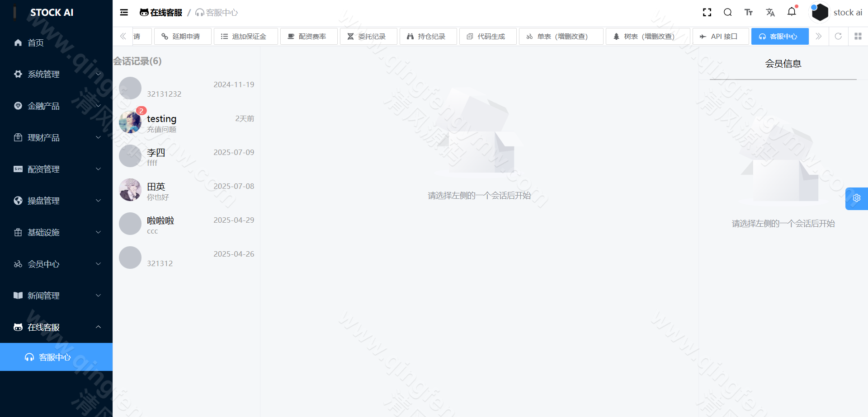Select the 配资管理 sidebar entry

43,169
